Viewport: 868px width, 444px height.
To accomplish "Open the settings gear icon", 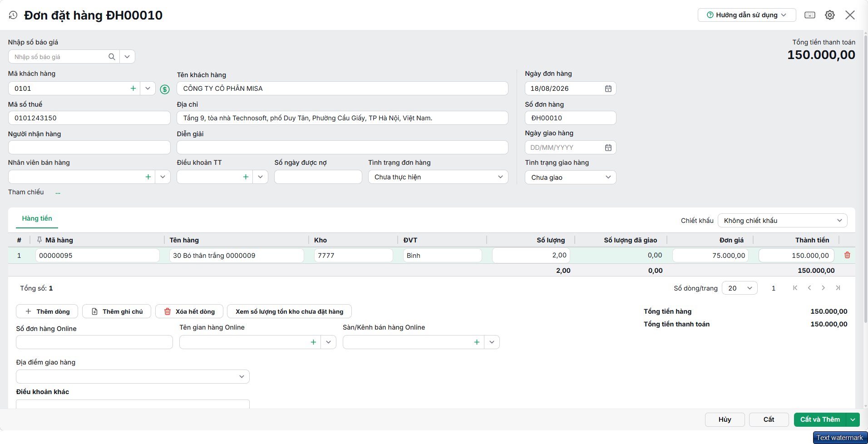I will coord(830,15).
